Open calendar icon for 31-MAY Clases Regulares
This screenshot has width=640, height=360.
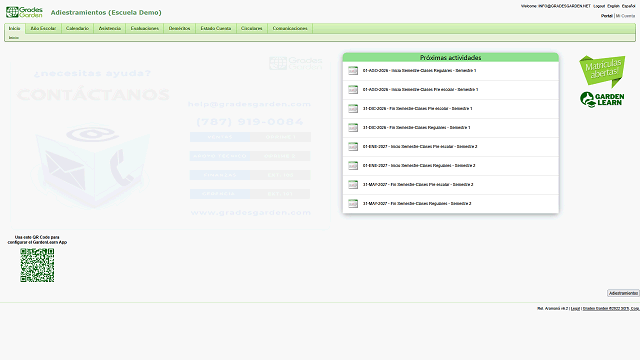click(x=353, y=203)
